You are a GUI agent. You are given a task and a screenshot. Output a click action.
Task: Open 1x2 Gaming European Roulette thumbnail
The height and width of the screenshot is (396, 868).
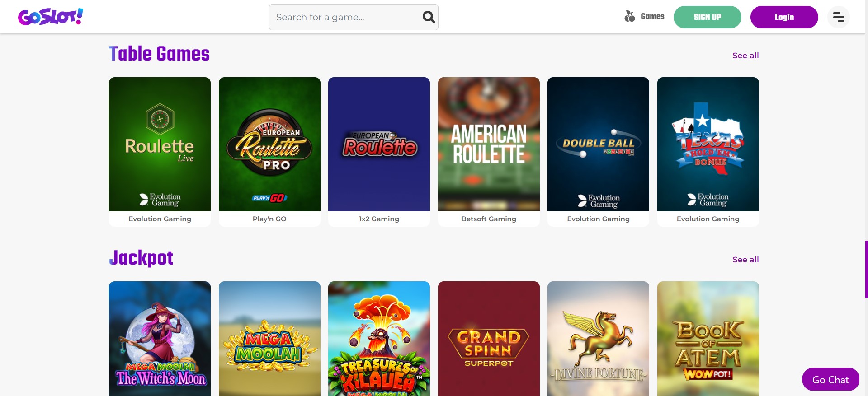(x=379, y=144)
